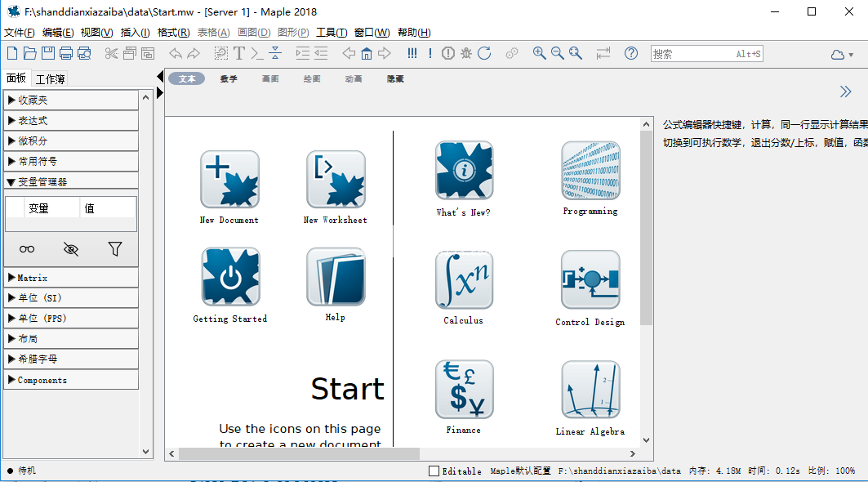Open the 编辑(E) menu
The image size is (868, 482).
point(58,33)
